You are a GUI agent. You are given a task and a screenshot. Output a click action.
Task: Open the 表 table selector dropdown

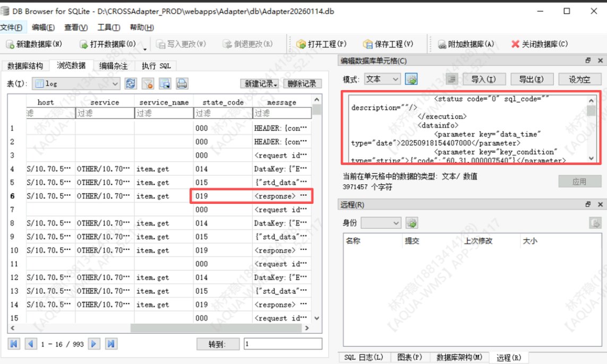point(76,83)
